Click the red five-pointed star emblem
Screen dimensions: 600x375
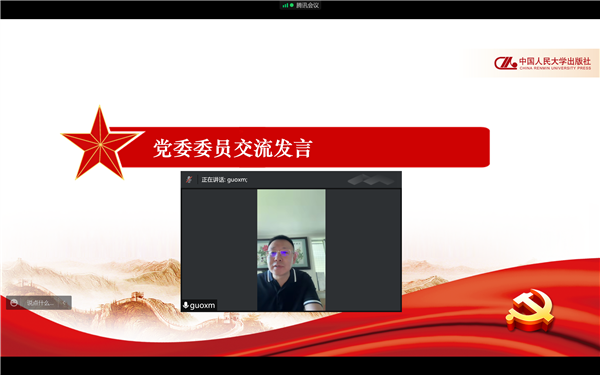[x=101, y=143]
